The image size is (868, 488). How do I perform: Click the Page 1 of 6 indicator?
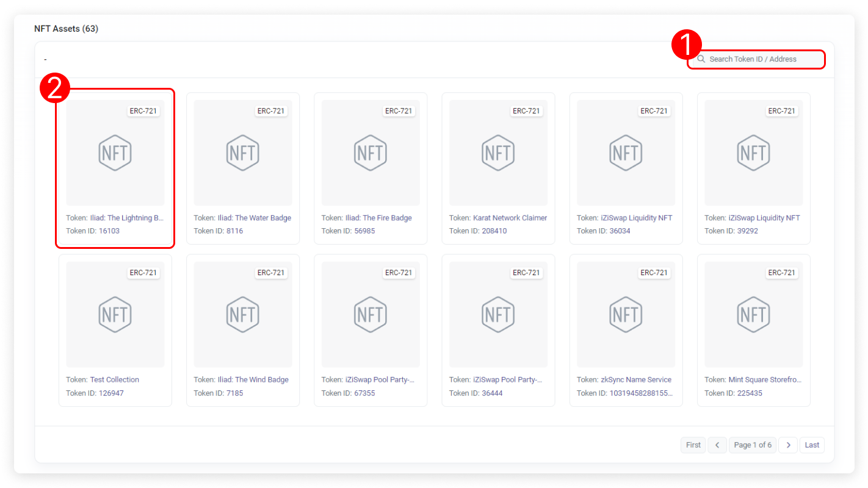[x=753, y=445]
